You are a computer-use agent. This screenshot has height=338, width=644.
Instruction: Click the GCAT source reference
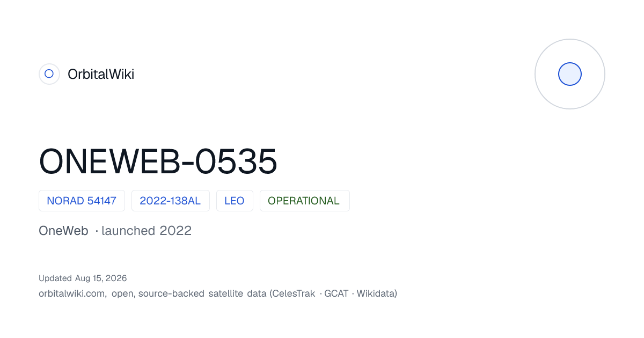click(336, 293)
